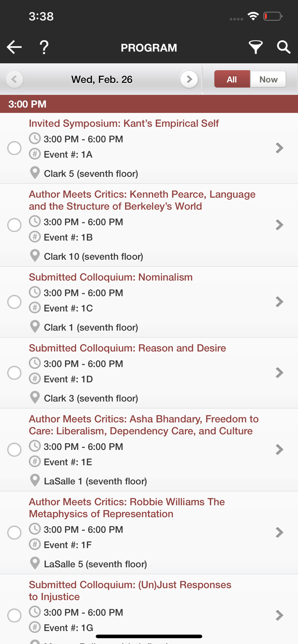Tap the Wed, Feb. 26 date label
Image resolution: width=298 pixels, height=644 pixels.
102,80
